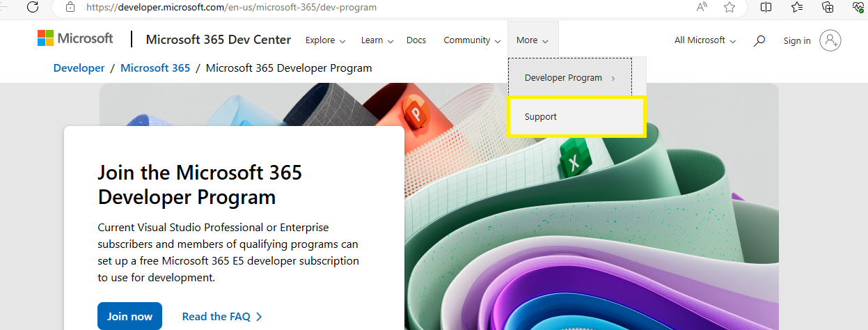Click the search magnifier icon
Screen dimensions: 868x330
click(759, 40)
